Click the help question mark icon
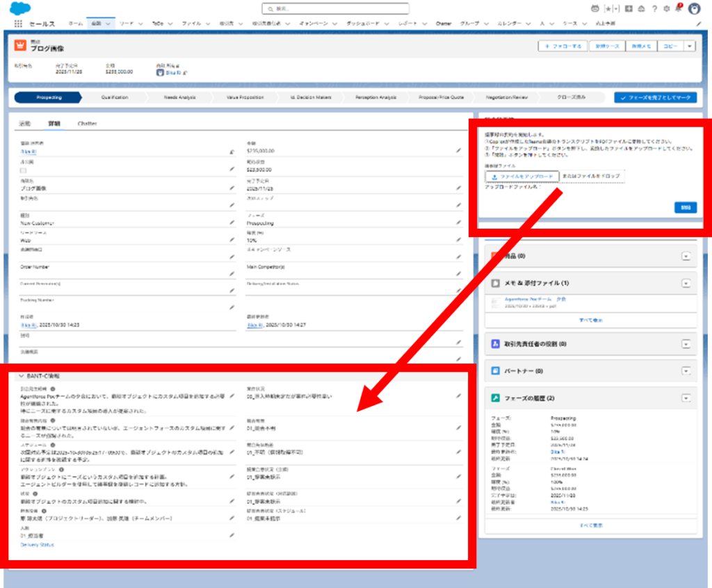Image resolution: width=712 pixels, height=588 pixels. click(x=654, y=9)
